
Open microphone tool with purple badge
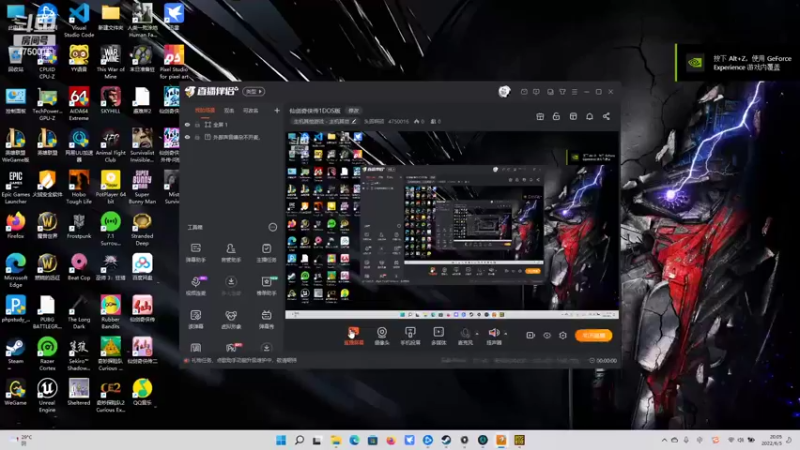196,286
